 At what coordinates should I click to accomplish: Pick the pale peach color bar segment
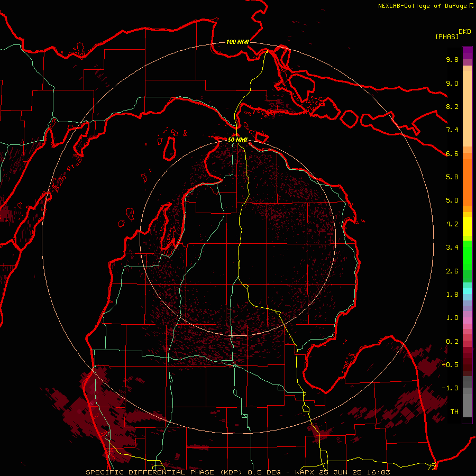(x=467, y=108)
